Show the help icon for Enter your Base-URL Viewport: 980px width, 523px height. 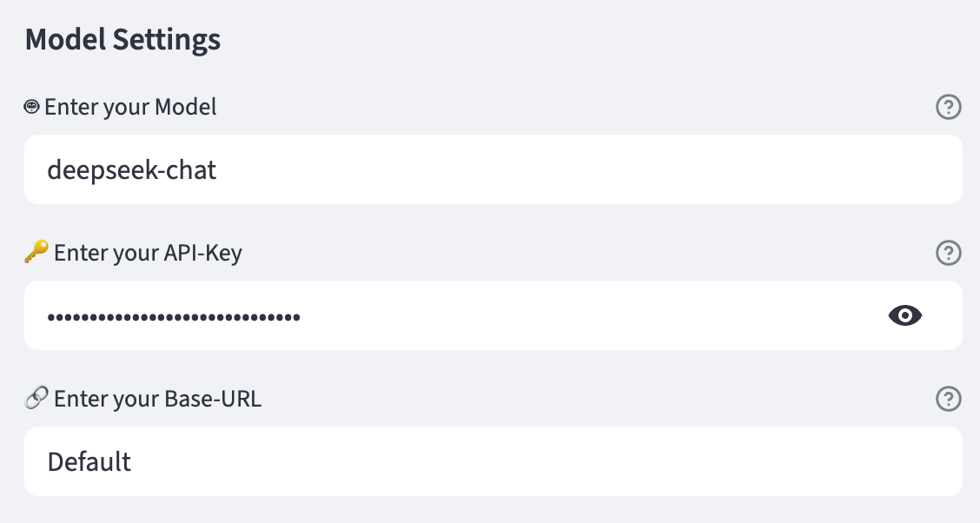[948, 399]
